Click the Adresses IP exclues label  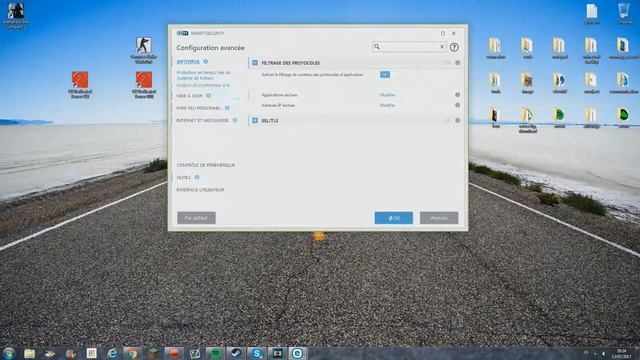278,105
